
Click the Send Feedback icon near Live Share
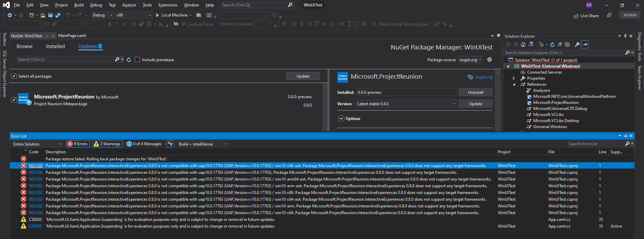609,15
